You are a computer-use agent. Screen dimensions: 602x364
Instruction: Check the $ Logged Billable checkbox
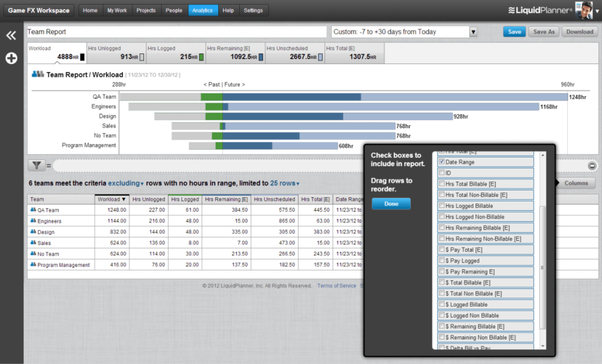pos(442,304)
